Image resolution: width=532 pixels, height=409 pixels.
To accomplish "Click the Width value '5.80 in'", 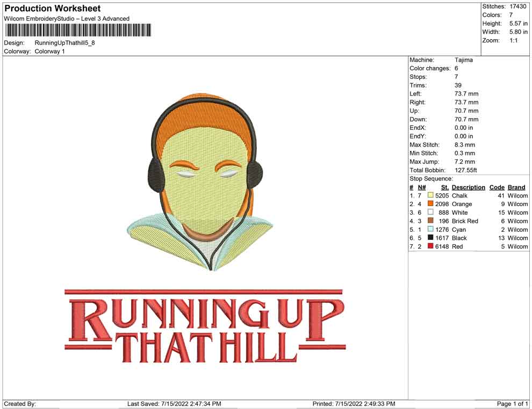I will [519, 32].
